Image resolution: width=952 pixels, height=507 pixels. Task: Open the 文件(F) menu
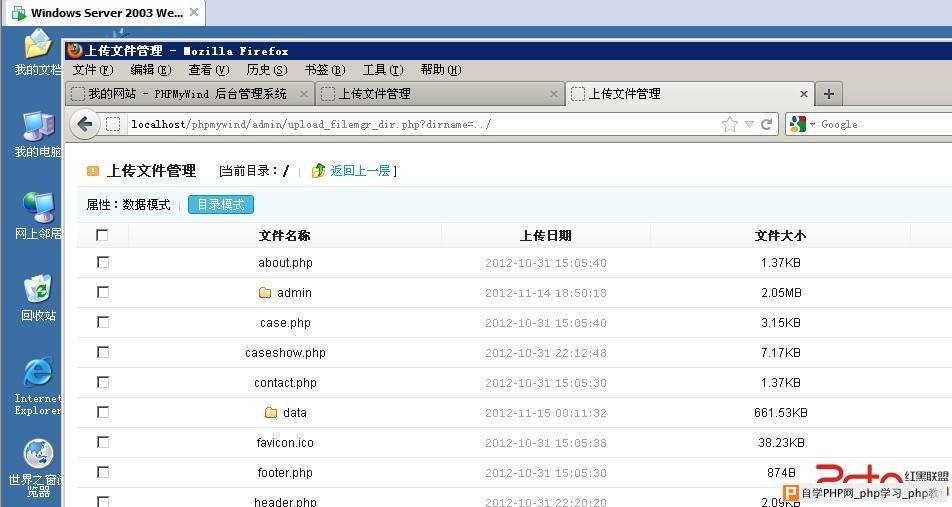pos(93,70)
